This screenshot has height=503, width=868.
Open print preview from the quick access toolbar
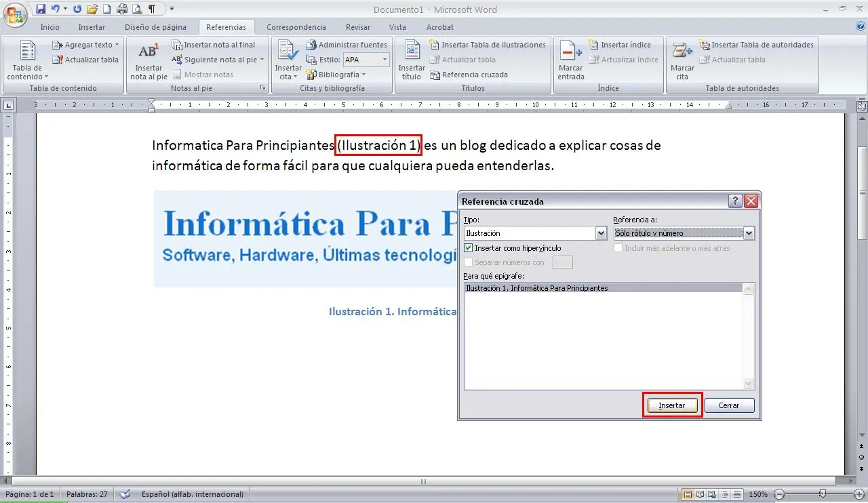137,9
